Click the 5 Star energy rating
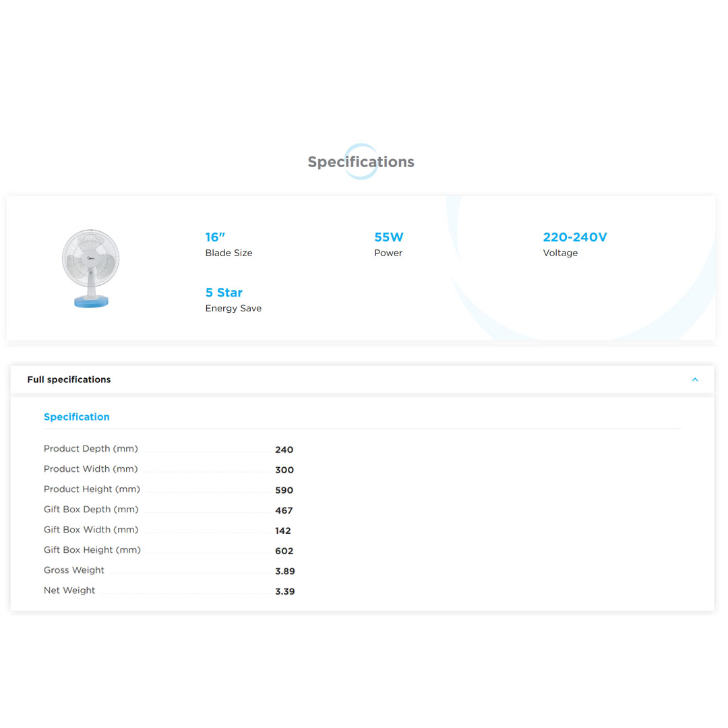 [224, 293]
